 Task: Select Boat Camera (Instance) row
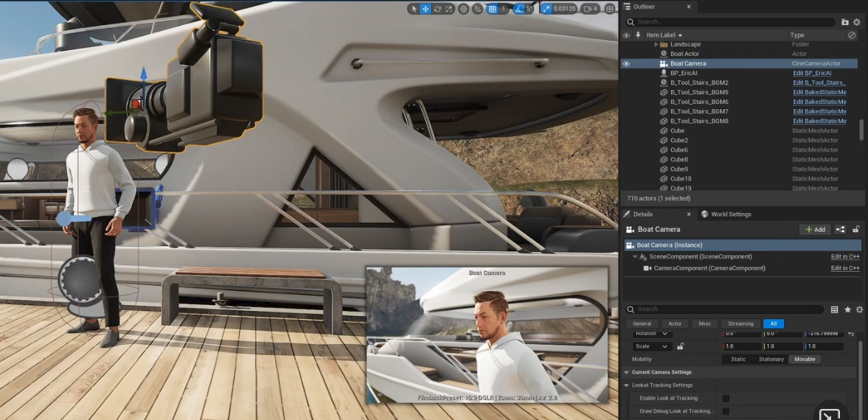pyautogui.click(x=743, y=245)
